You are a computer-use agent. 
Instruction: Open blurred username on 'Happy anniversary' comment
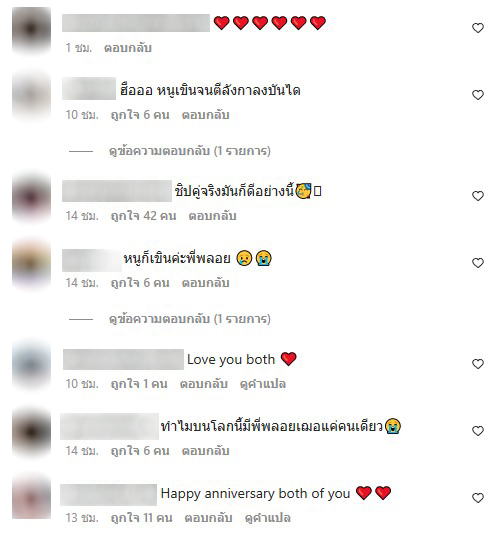[109, 495]
